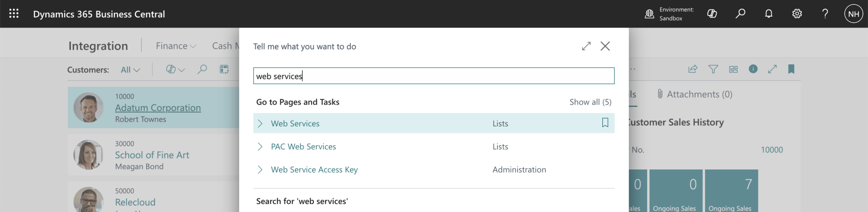
Task: Open the Finance menu
Action: [175, 46]
